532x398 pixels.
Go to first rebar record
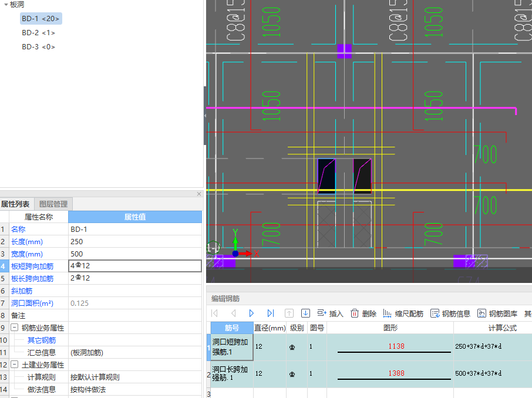(214, 313)
